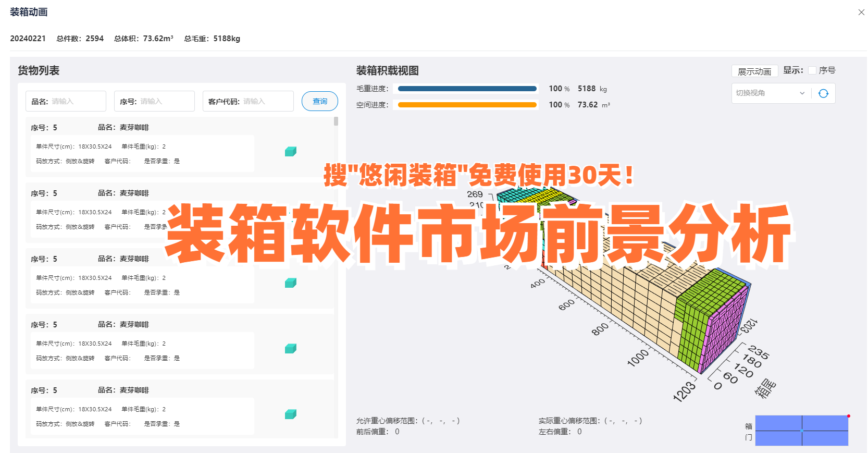Viewport: 868px width, 453px height.
Task: Click the 前后偏重: 0 value
Action: pyautogui.click(x=378, y=432)
